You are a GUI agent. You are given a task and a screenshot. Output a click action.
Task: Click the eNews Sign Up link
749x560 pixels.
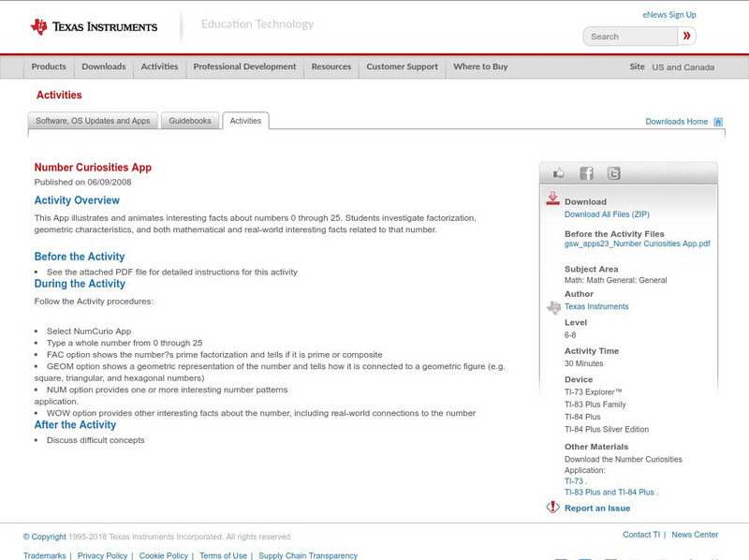669,15
